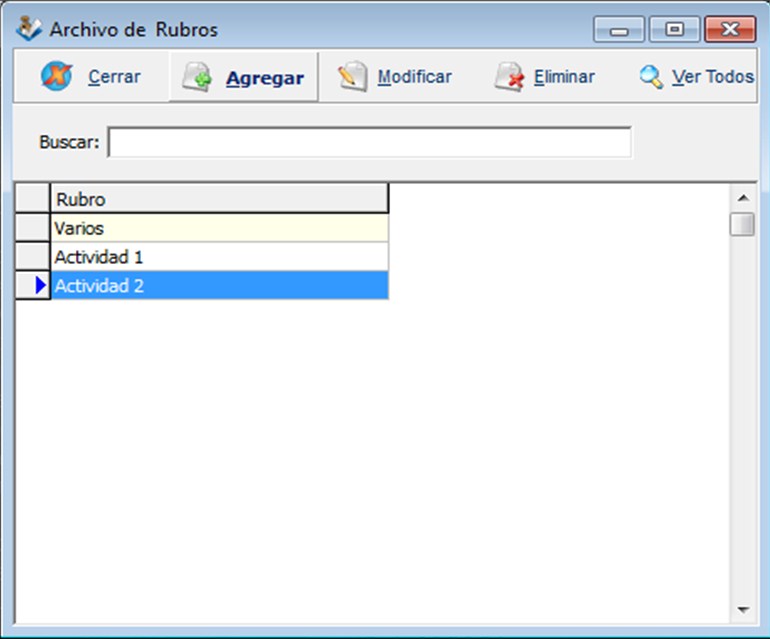This screenshot has height=639, width=770.
Task: Sort by the Rubro column header
Action: click(219, 199)
